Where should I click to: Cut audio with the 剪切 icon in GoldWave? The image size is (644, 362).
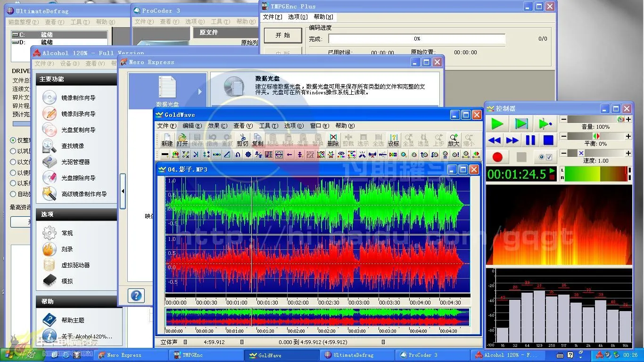click(x=242, y=138)
